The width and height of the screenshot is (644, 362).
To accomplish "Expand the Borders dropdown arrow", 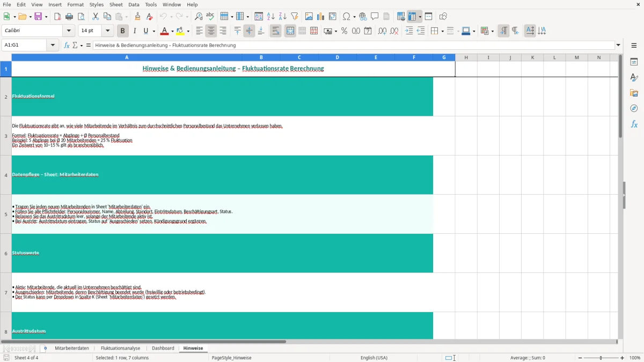I will [442, 31].
